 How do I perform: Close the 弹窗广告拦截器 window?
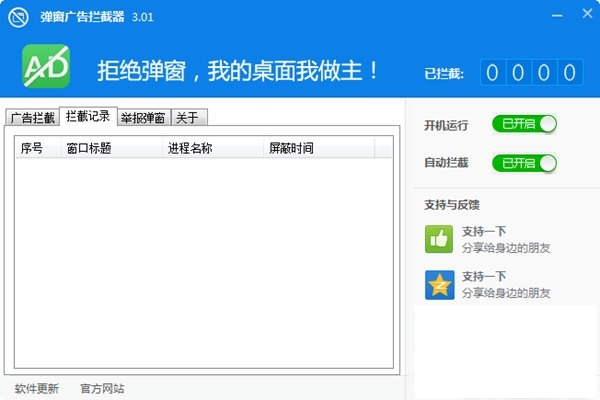[x=587, y=14]
